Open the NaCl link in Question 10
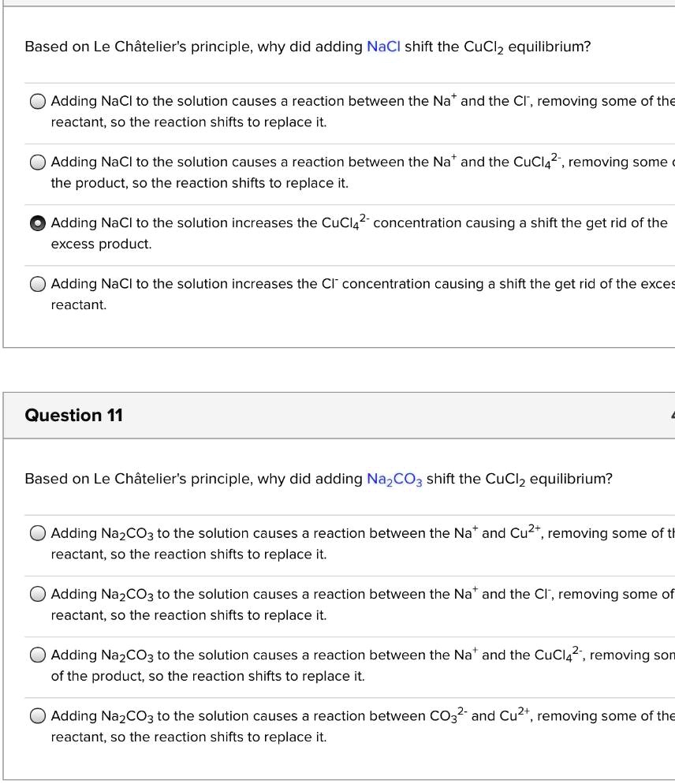Viewport: 675px width, 784px height. [x=384, y=47]
